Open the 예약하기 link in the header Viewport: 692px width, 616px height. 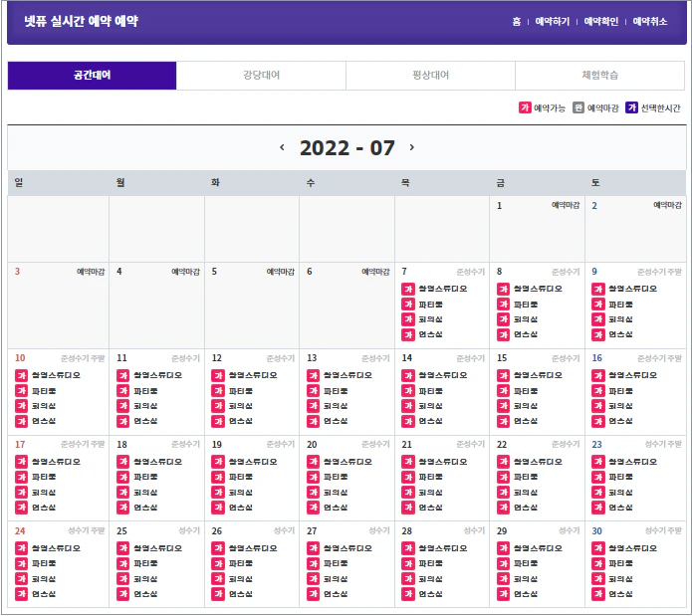[553, 21]
